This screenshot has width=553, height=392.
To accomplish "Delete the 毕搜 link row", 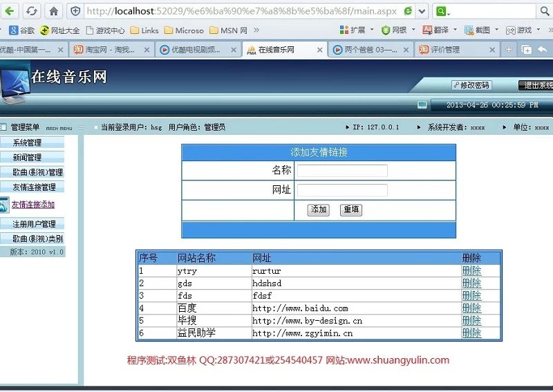I will coord(471,320).
